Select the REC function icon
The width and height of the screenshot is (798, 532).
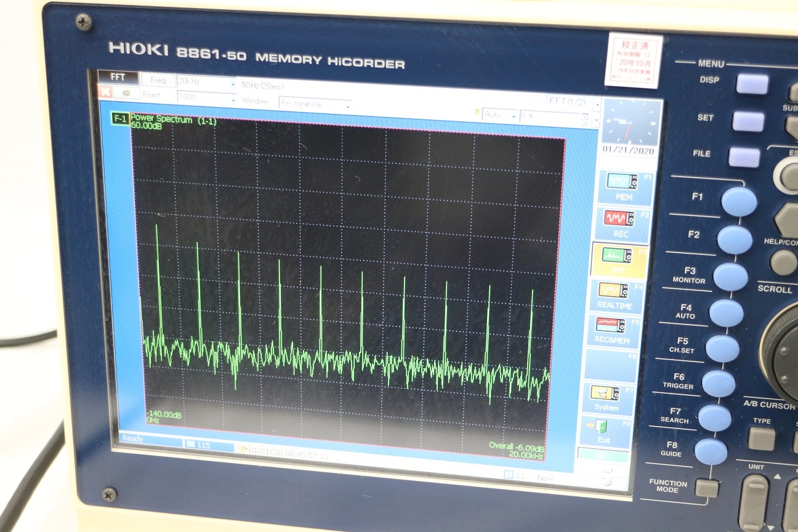point(619,219)
